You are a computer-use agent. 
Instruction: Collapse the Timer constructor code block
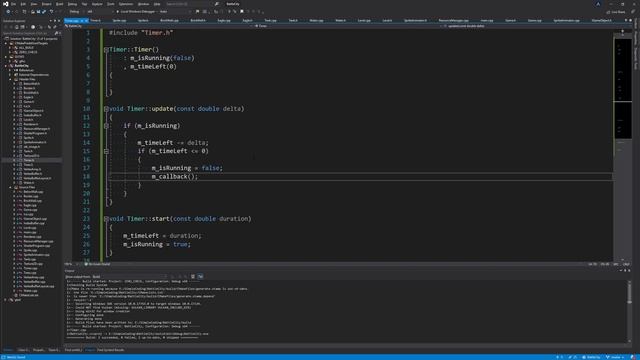coord(106,50)
